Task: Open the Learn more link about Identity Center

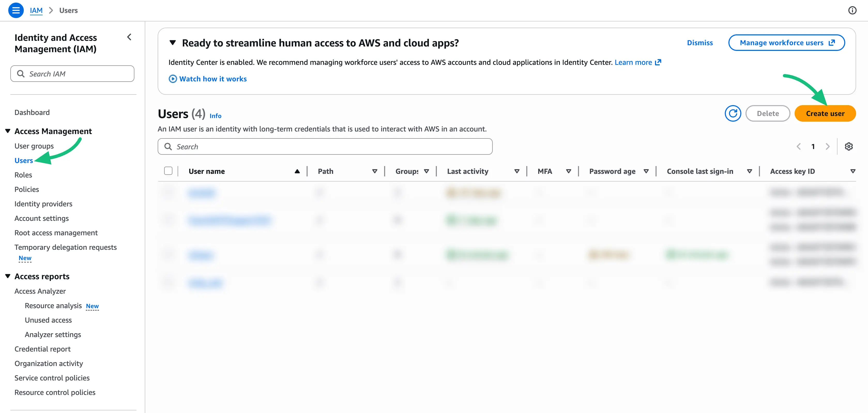Action: [x=635, y=62]
